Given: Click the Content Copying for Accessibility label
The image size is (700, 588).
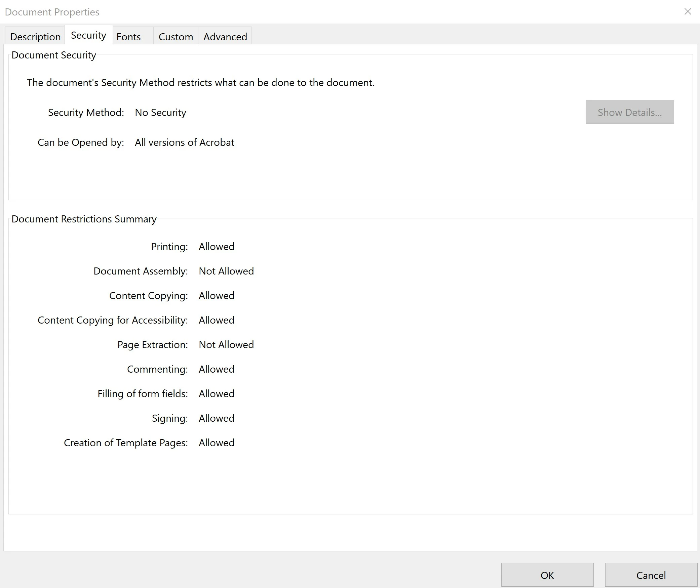Looking at the screenshot, I should point(113,320).
